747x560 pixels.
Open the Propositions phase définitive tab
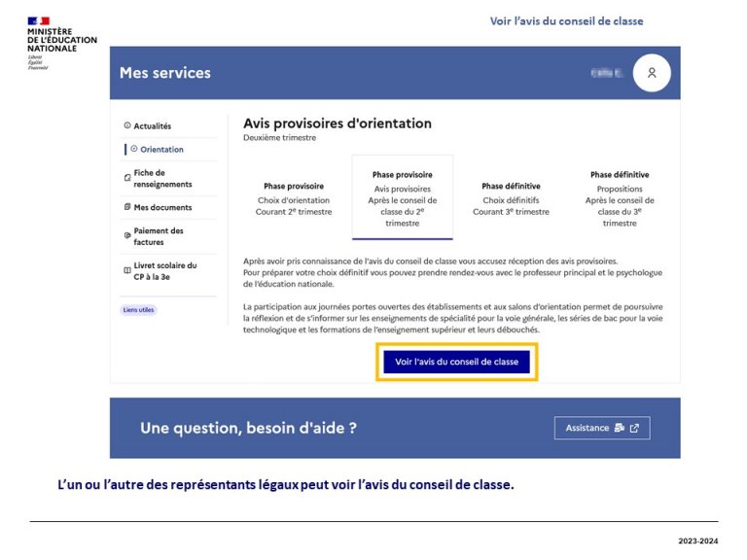[620, 197]
